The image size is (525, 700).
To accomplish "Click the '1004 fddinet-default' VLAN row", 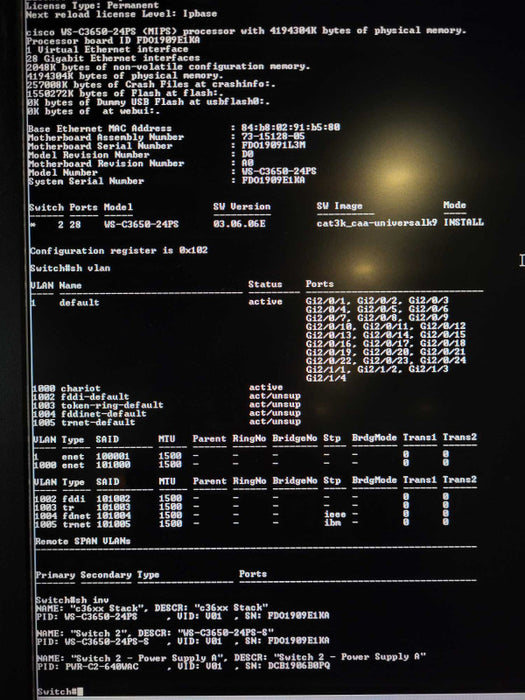I will pos(167,413).
